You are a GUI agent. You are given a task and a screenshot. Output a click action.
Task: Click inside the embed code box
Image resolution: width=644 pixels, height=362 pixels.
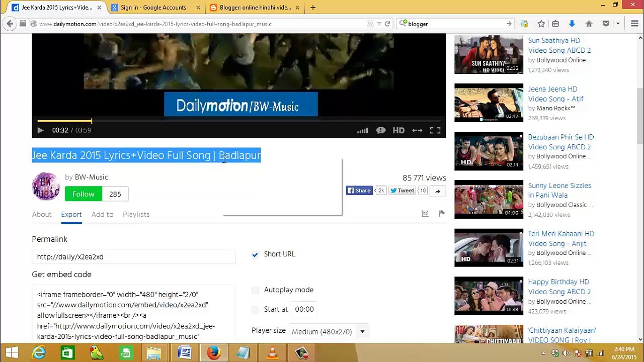pos(133,315)
